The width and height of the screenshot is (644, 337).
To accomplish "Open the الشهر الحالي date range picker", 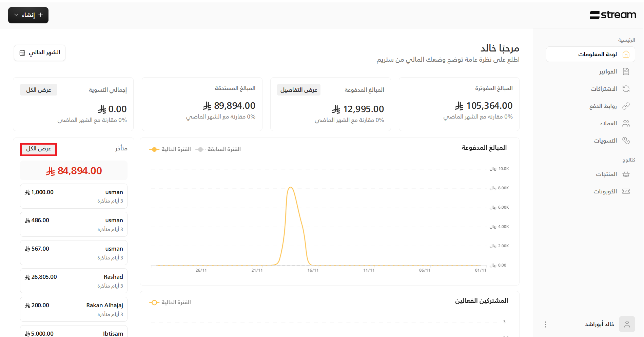I will pyautogui.click(x=40, y=53).
